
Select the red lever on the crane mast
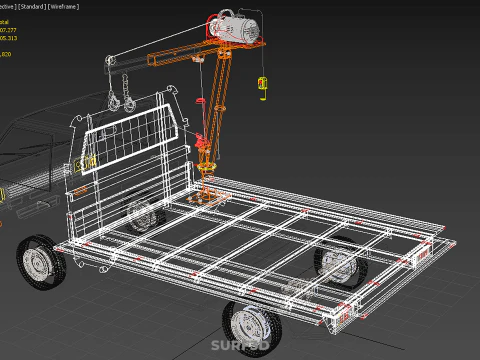coord(201,141)
